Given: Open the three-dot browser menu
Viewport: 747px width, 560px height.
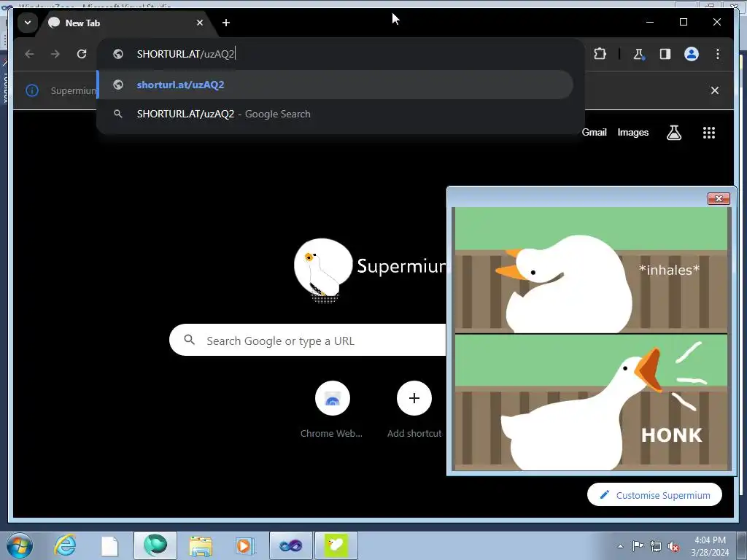Looking at the screenshot, I should (718, 54).
